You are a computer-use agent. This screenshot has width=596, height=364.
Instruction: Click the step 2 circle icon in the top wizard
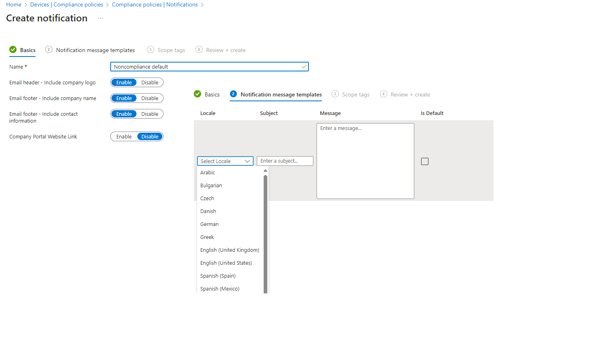pos(49,50)
